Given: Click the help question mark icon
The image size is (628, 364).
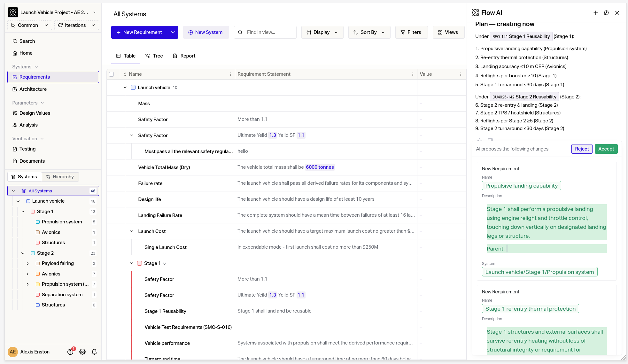Looking at the screenshot, I should 70,352.
